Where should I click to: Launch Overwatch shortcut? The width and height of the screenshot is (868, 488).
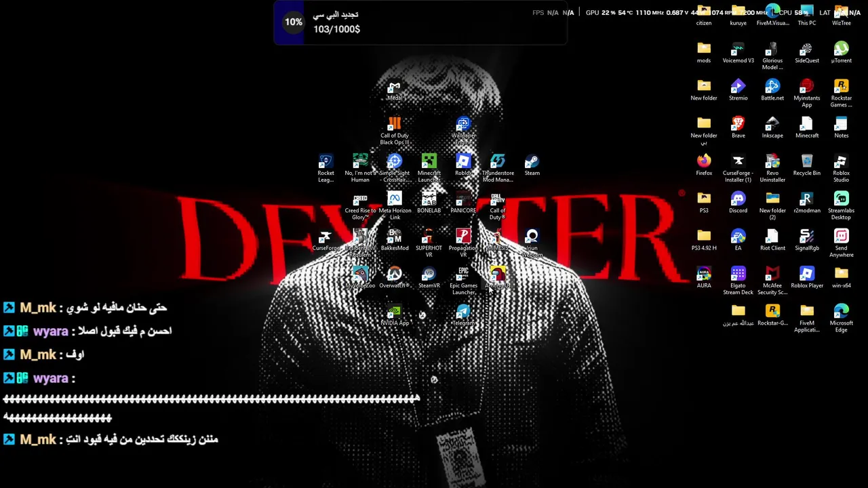[x=395, y=278]
